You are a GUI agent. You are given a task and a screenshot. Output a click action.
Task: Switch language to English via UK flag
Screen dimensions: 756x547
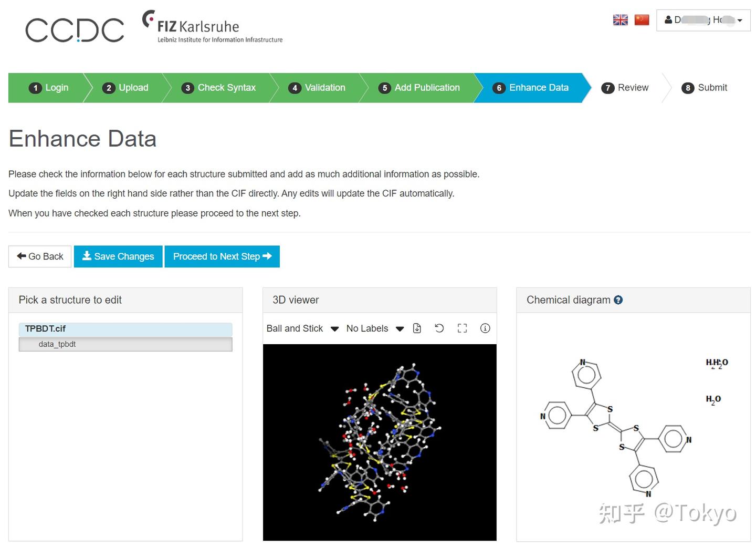tap(620, 20)
